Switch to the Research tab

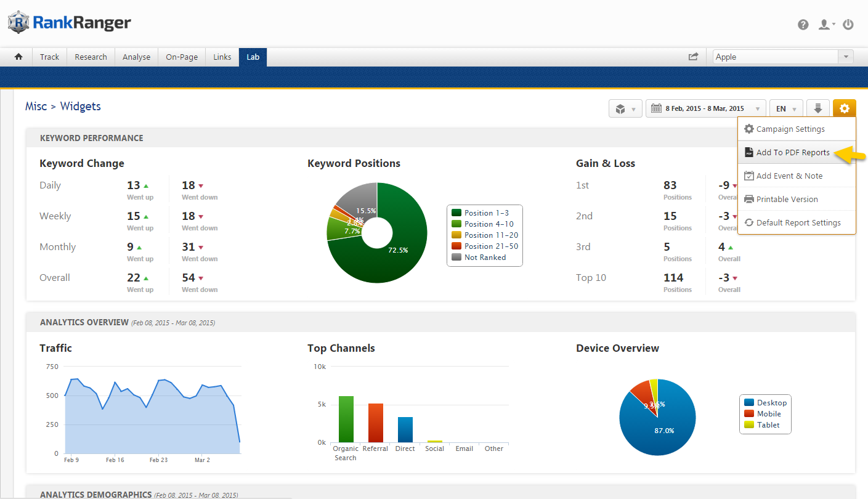point(91,57)
